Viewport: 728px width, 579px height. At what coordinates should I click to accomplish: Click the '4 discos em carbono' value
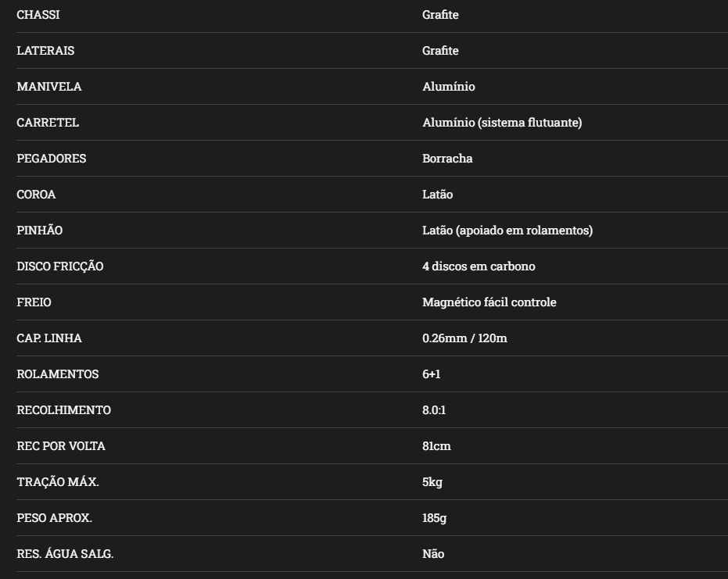(x=479, y=266)
